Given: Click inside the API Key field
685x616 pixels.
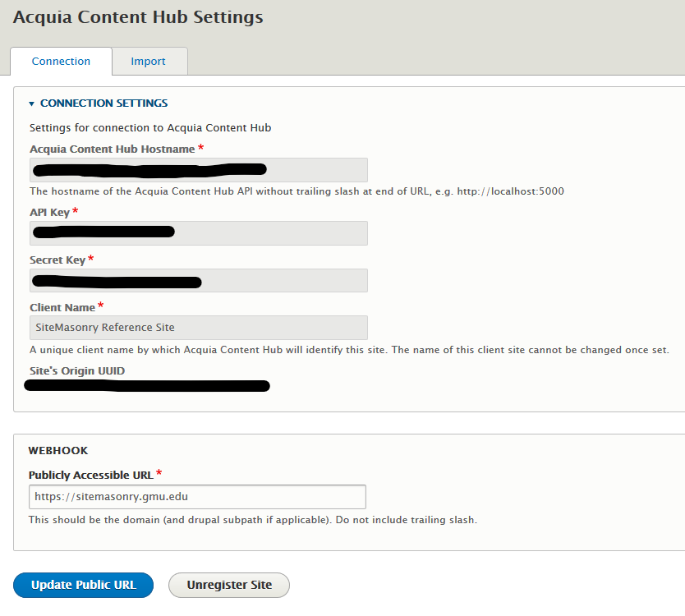Looking at the screenshot, I should [197, 232].
